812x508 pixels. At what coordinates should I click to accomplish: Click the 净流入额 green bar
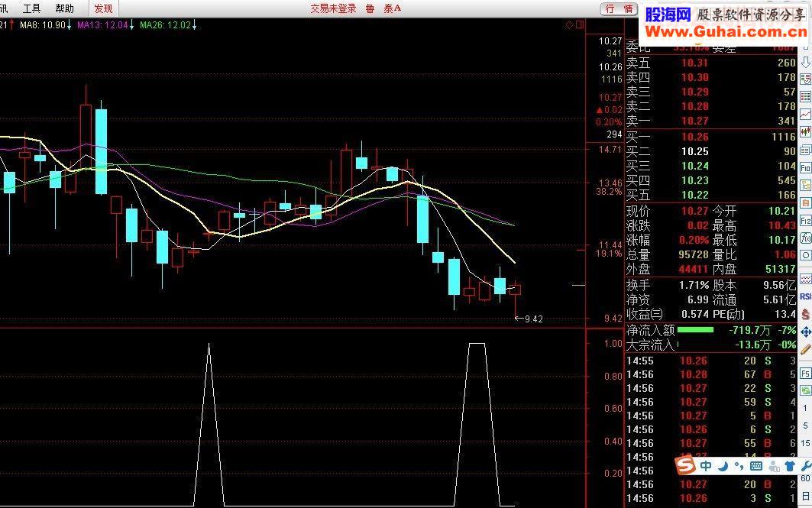click(x=695, y=330)
